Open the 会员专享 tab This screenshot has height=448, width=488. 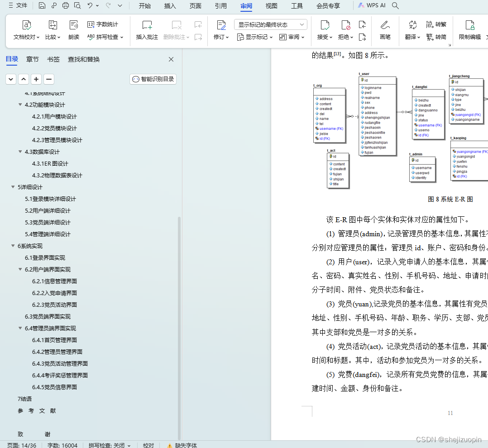tap(328, 6)
